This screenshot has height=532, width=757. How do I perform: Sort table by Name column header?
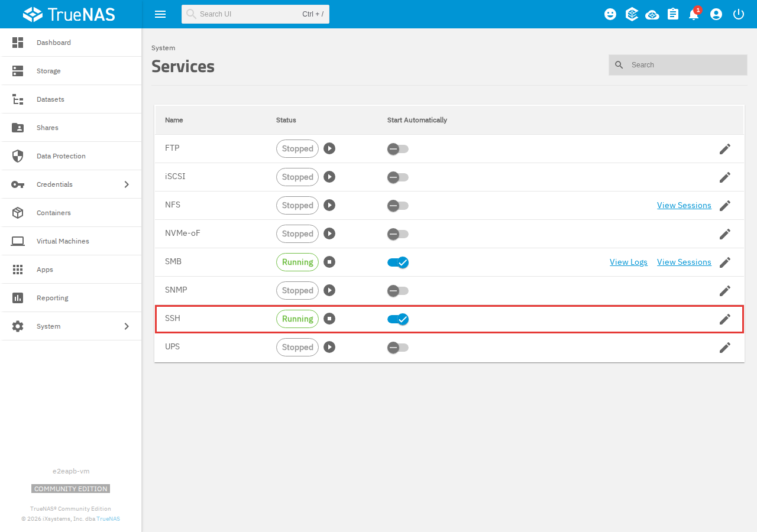(174, 120)
